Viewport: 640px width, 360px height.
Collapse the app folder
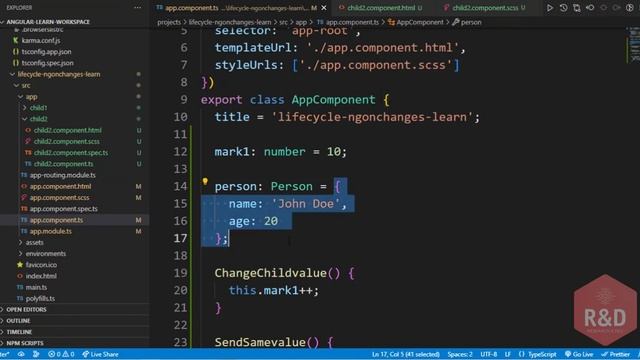pyautogui.click(x=31, y=97)
